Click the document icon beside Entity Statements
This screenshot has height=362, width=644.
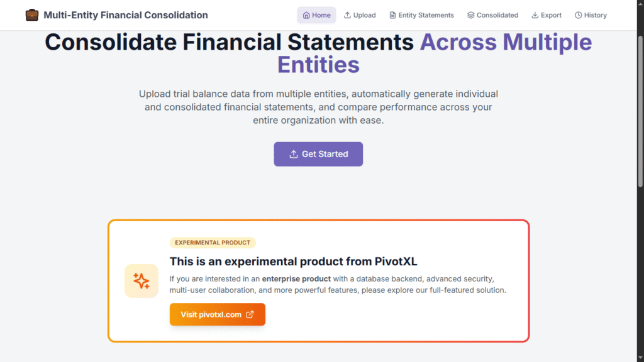point(393,15)
